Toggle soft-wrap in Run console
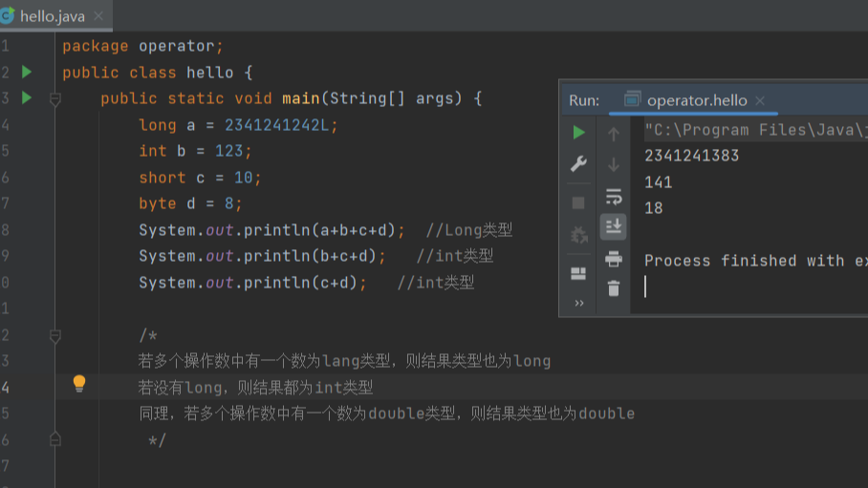868x488 pixels. 614,197
